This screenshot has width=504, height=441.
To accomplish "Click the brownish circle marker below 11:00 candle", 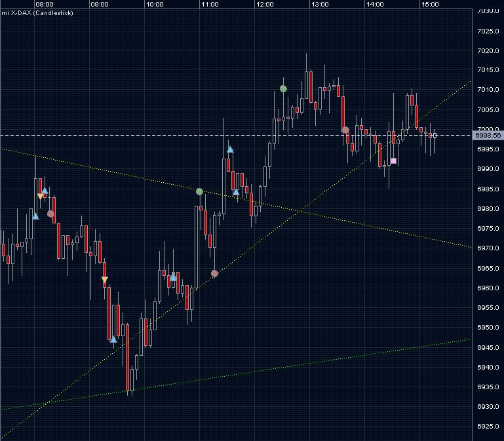I will tap(214, 273).
